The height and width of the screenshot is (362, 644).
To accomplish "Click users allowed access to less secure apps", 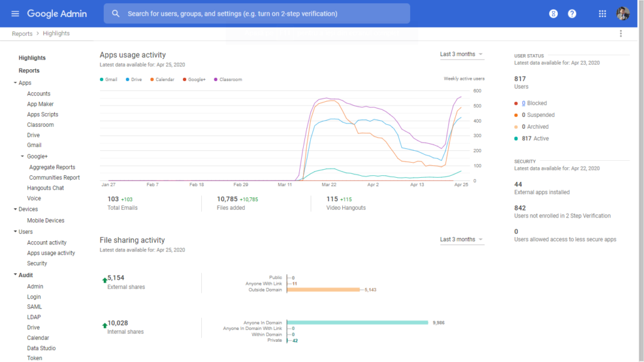I will 565,235.
